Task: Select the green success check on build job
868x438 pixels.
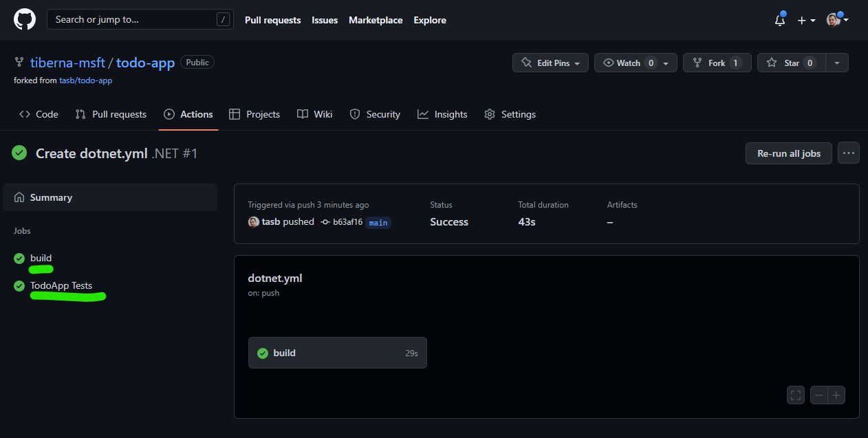Action: pyautogui.click(x=19, y=258)
